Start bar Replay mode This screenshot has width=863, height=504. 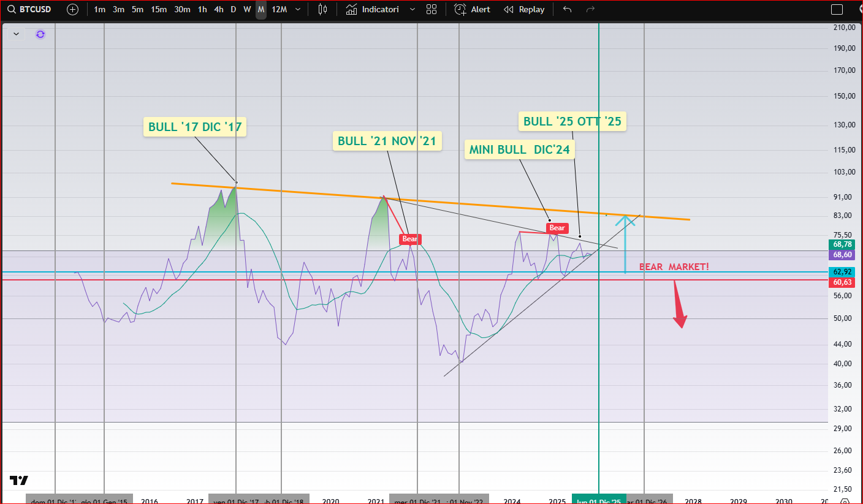pos(524,9)
